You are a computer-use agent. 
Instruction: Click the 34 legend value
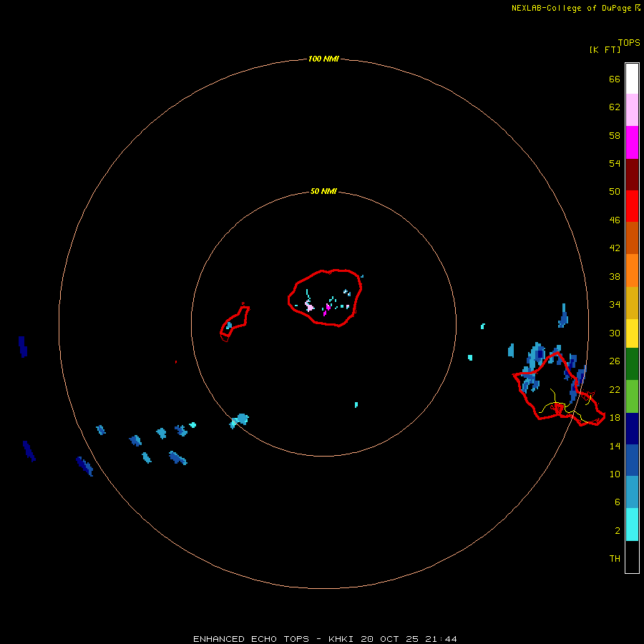pos(615,304)
